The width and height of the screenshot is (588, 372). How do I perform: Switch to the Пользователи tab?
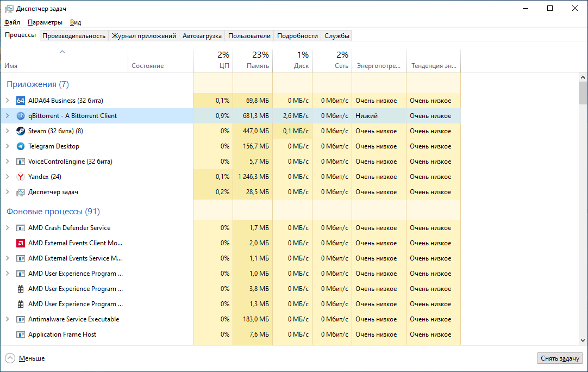249,36
